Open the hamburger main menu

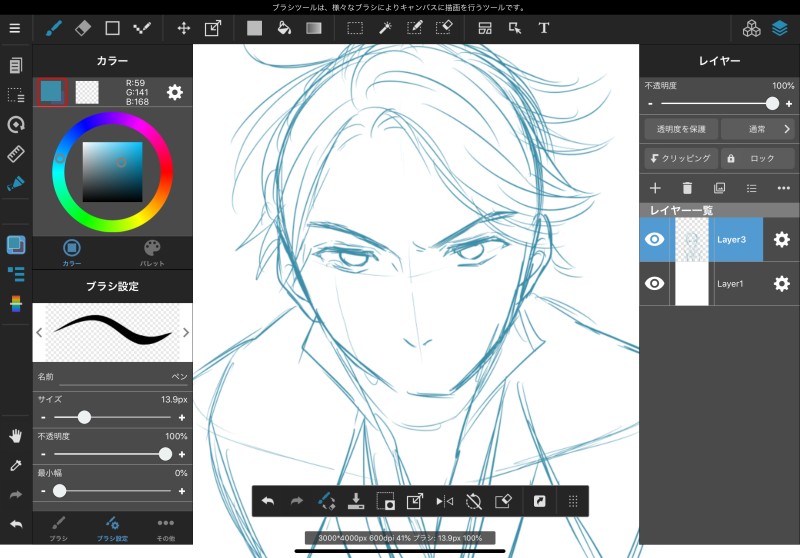click(x=15, y=28)
